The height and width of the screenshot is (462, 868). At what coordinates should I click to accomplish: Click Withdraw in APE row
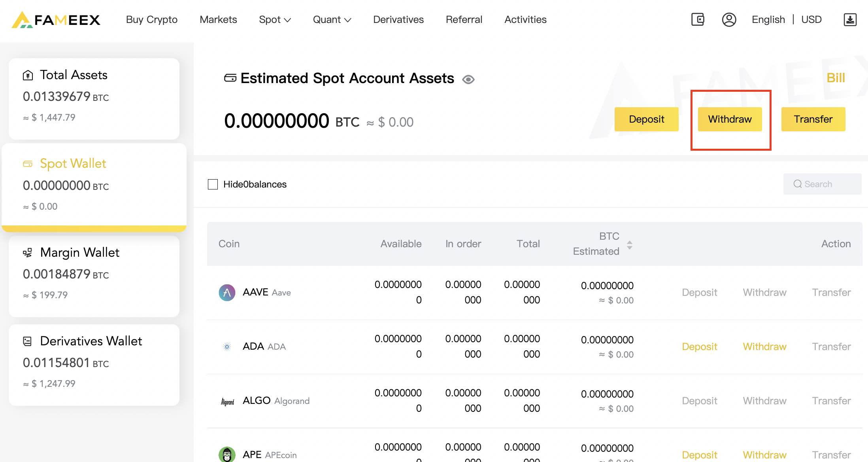[764, 455]
